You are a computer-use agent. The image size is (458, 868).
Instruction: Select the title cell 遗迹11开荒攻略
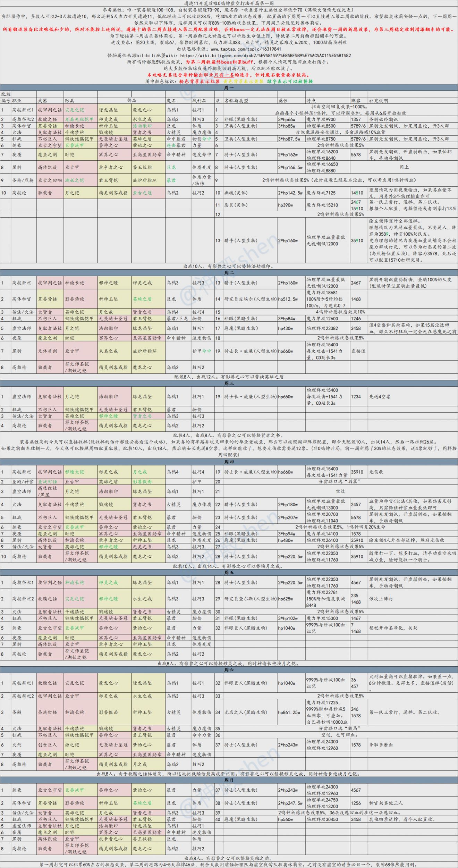(229, 3)
